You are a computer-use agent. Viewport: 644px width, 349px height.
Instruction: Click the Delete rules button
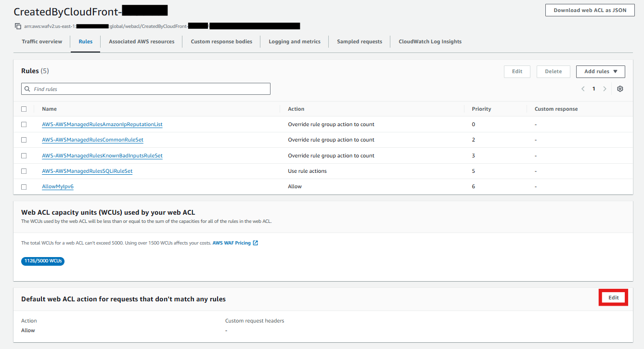click(554, 71)
